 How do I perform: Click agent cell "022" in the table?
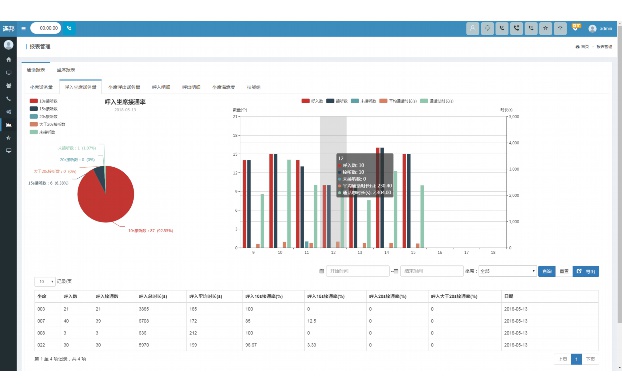click(x=41, y=345)
